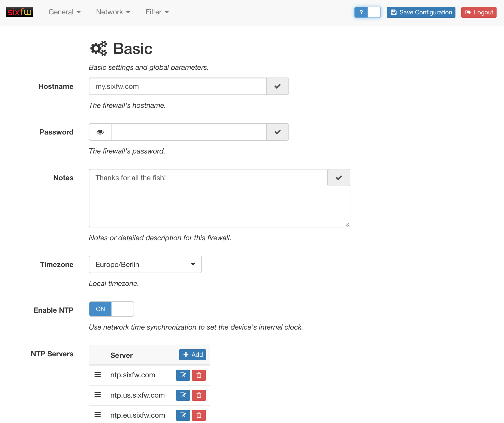
Task: Click the Save Configuration button
Action: point(421,12)
